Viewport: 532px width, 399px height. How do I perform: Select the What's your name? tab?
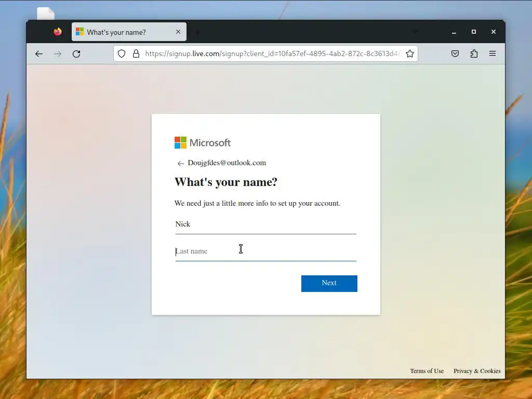coord(129,32)
